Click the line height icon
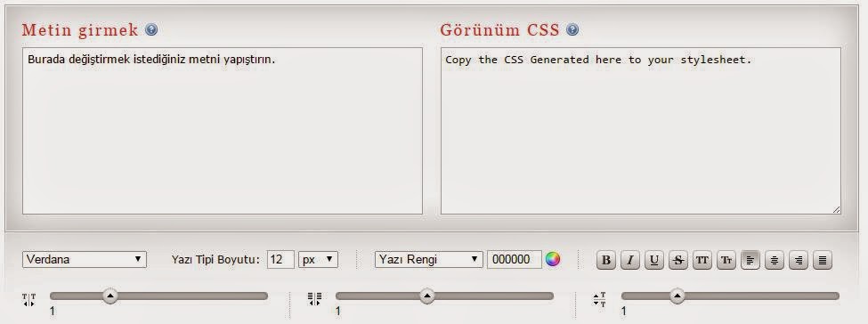This screenshot has height=324, width=868. click(x=599, y=300)
